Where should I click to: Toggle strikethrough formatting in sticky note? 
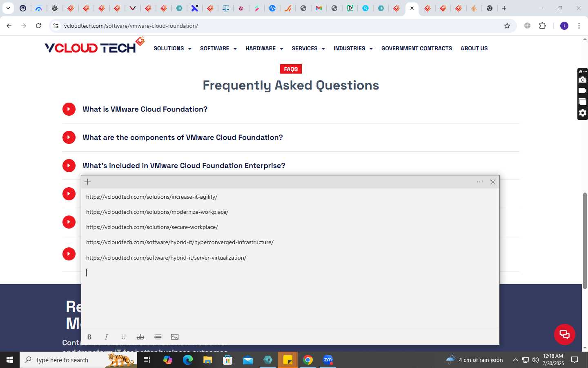140,337
